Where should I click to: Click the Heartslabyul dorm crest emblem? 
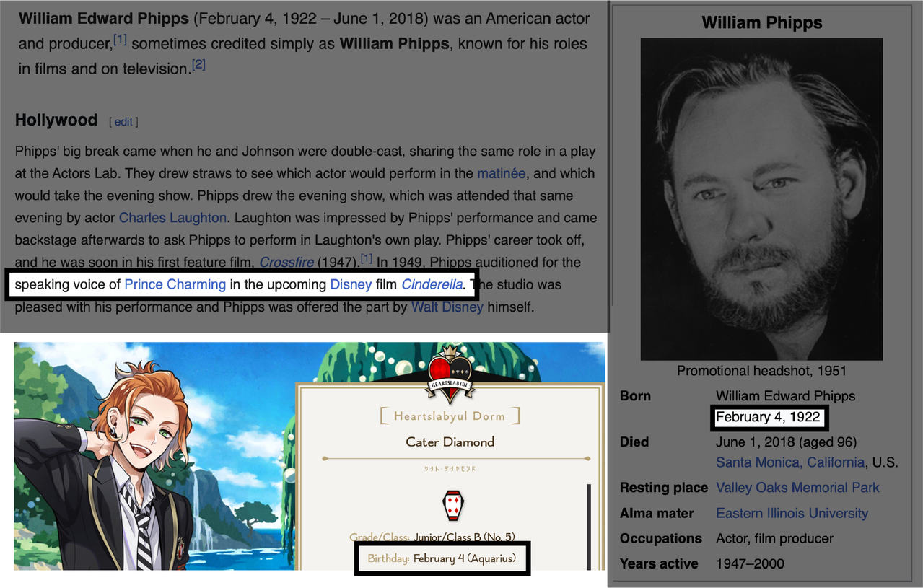tap(450, 374)
